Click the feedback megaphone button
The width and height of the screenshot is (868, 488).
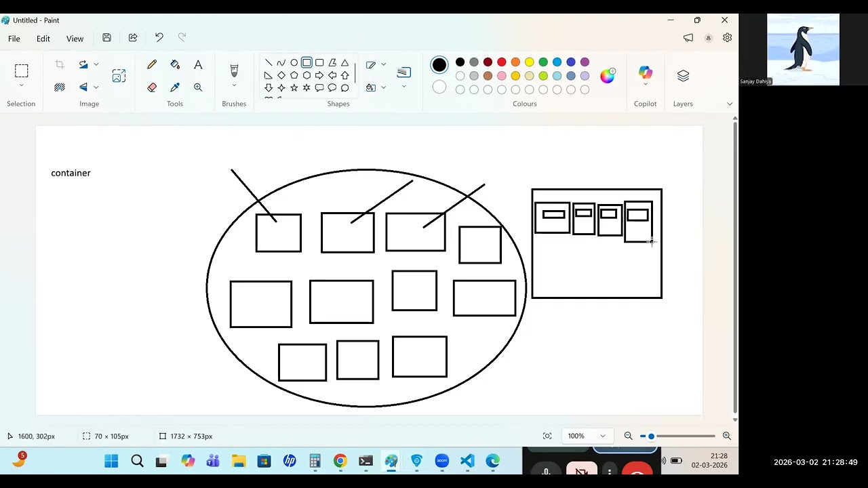click(688, 38)
